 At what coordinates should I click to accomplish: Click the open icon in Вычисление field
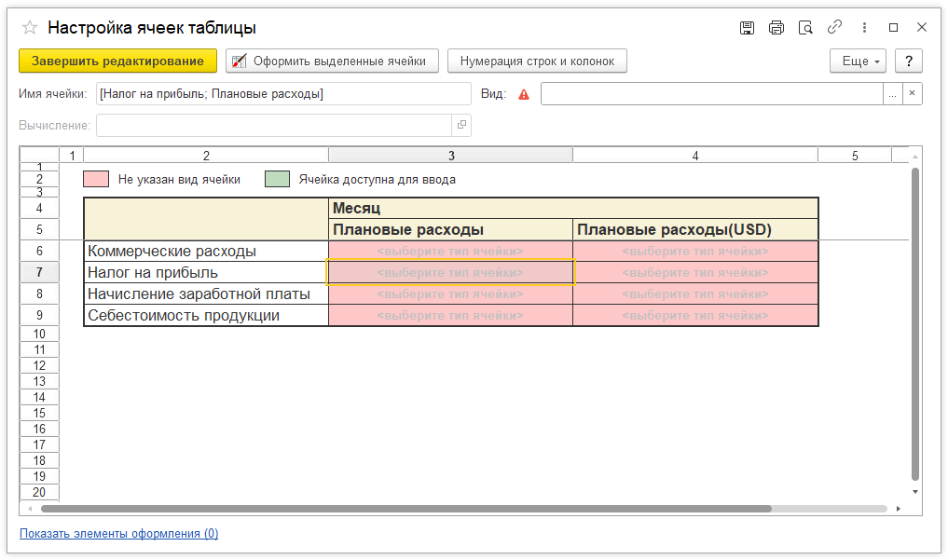pos(460,125)
